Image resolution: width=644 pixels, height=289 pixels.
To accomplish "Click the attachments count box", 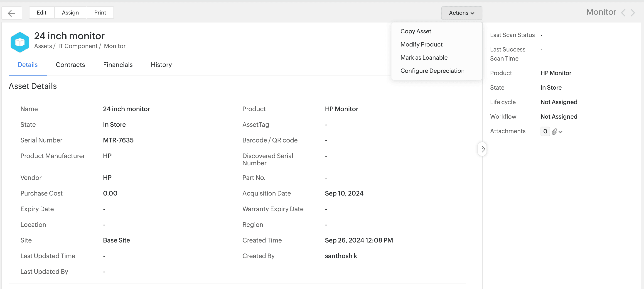I will tap(545, 131).
